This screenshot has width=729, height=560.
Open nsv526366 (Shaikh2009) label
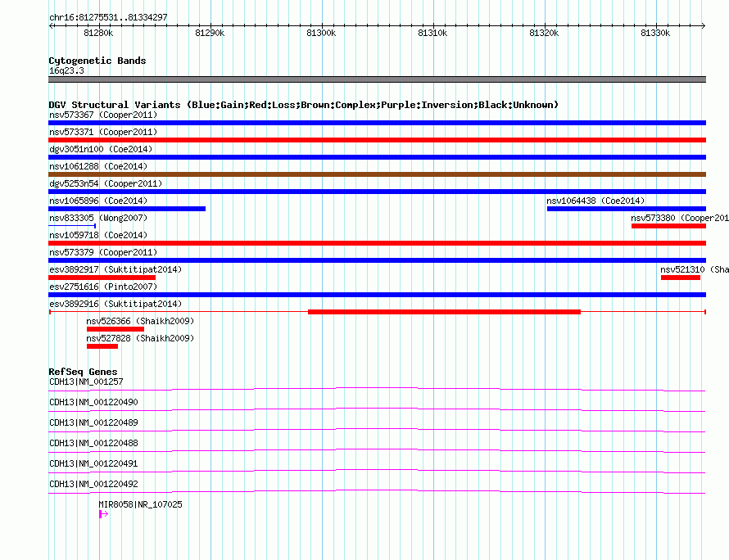[x=140, y=321]
